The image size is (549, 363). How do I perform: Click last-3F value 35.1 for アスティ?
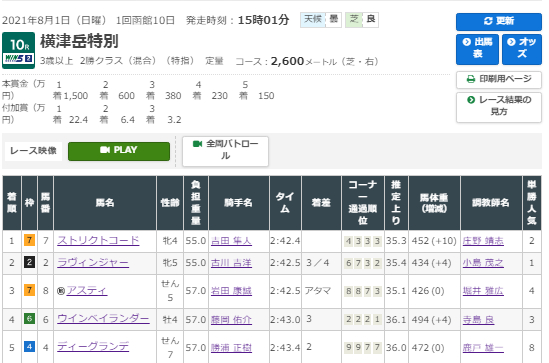pyautogui.click(x=396, y=291)
